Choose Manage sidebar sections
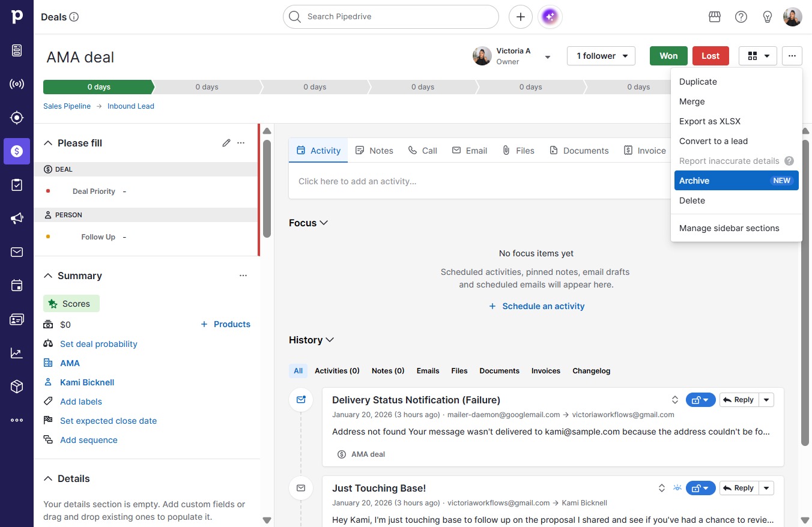Viewport: 812px width, 527px height. pyautogui.click(x=736, y=228)
